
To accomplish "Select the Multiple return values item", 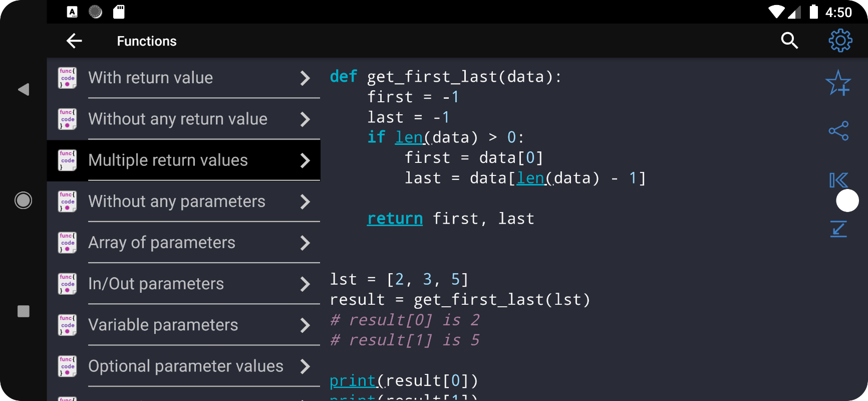I will point(184,160).
